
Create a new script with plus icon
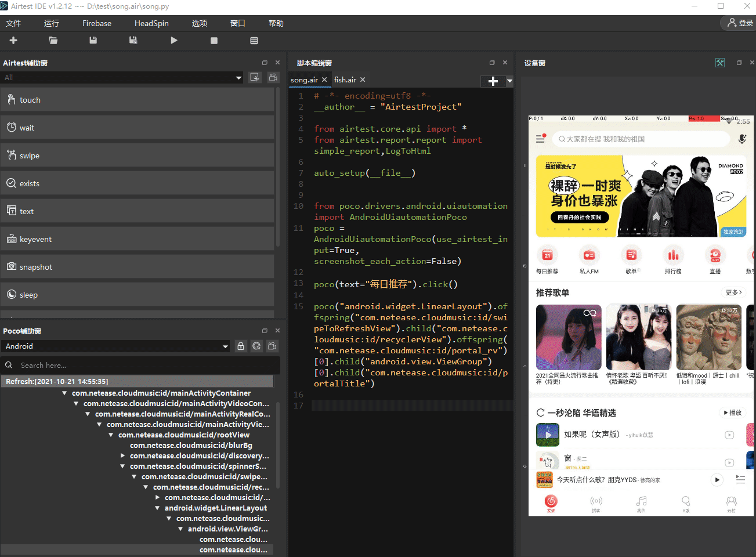[x=13, y=41]
